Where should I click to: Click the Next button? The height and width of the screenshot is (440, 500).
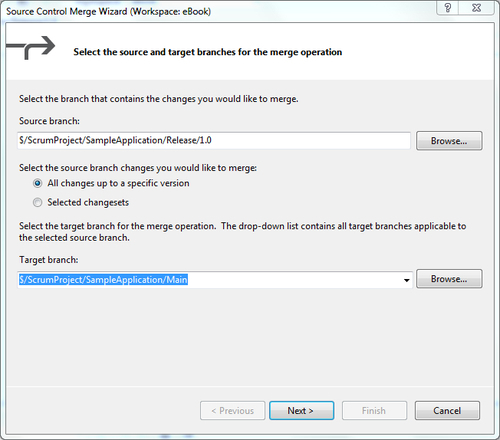pyautogui.click(x=301, y=410)
